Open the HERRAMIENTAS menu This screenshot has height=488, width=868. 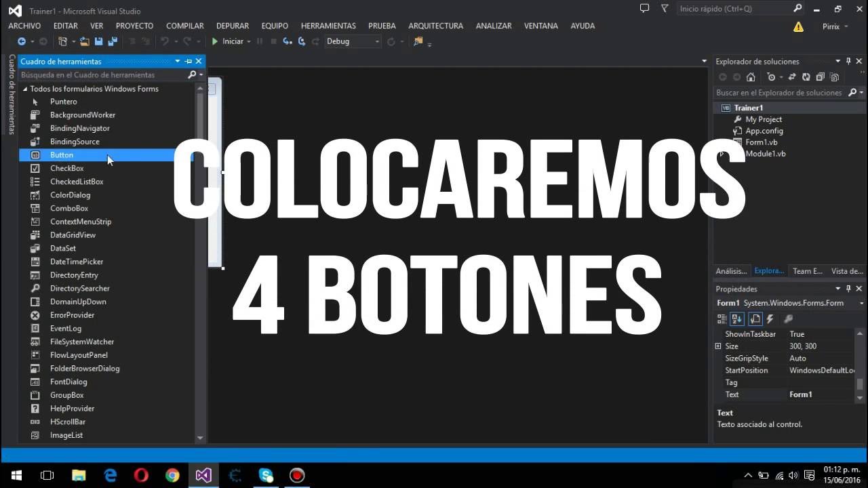tap(328, 26)
